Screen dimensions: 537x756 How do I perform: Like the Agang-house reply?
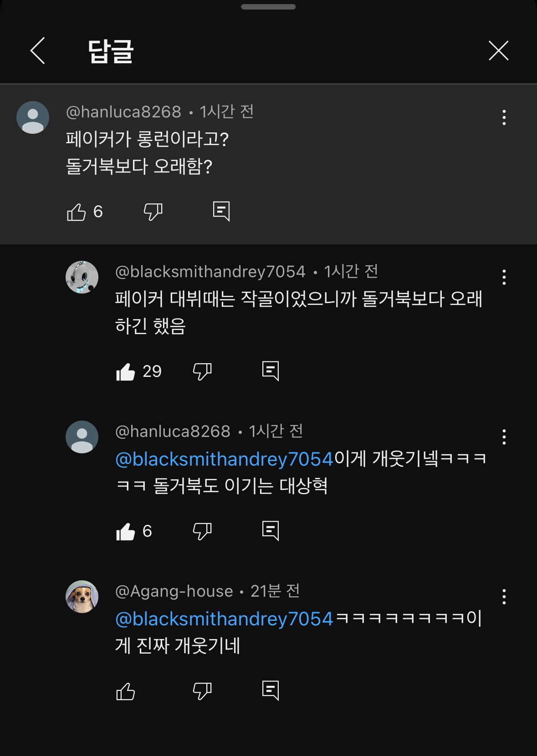tap(126, 691)
